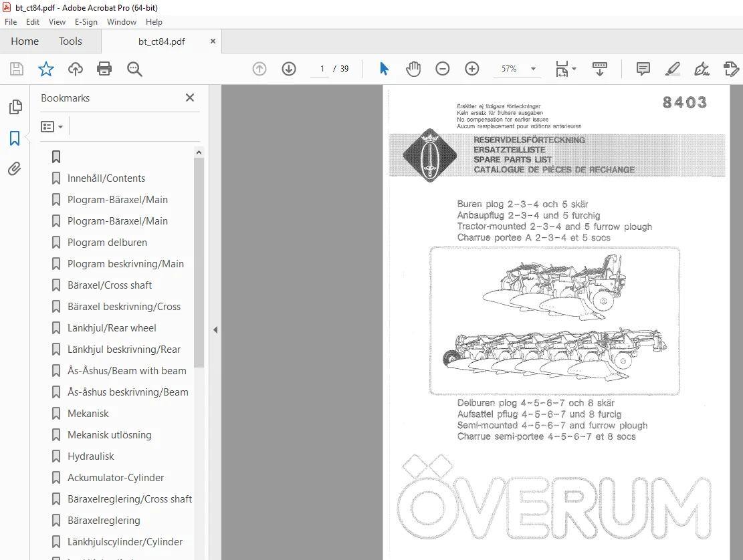Open the Attachments paperclip panel
743x560 pixels.
15,169
